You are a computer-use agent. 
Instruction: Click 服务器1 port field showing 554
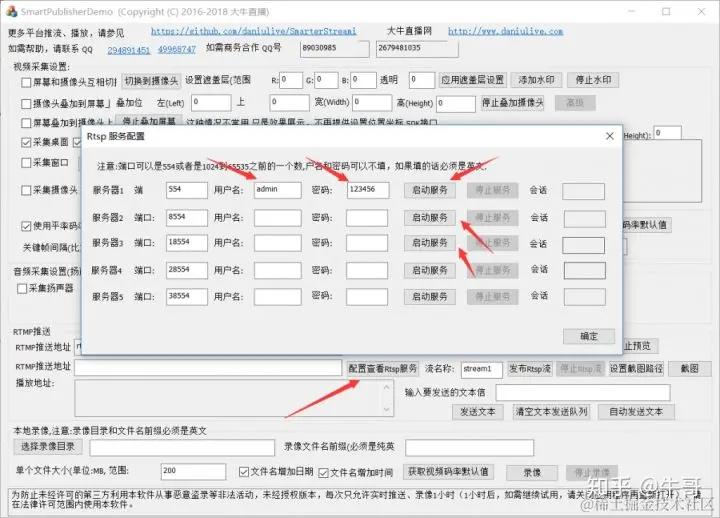(x=187, y=190)
